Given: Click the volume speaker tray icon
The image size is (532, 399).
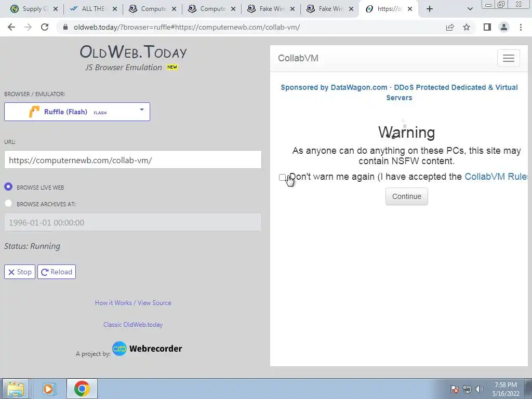Looking at the screenshot, I should click(480, 389).
